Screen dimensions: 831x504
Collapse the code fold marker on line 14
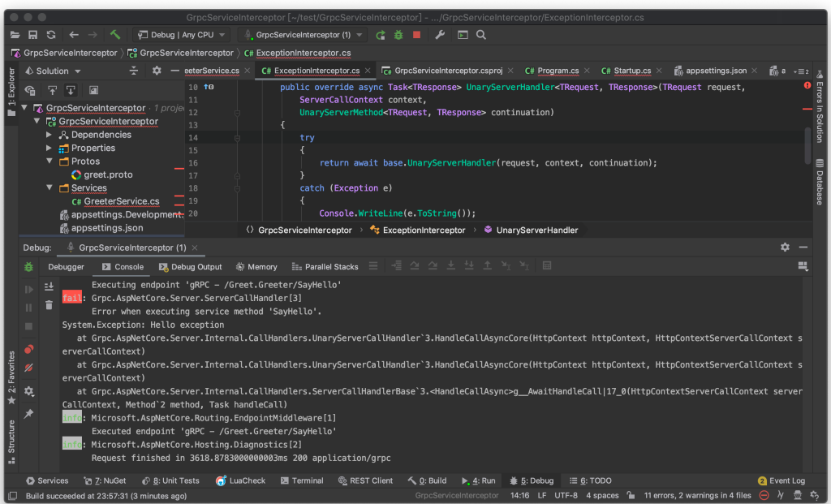[x=238, y=138]
